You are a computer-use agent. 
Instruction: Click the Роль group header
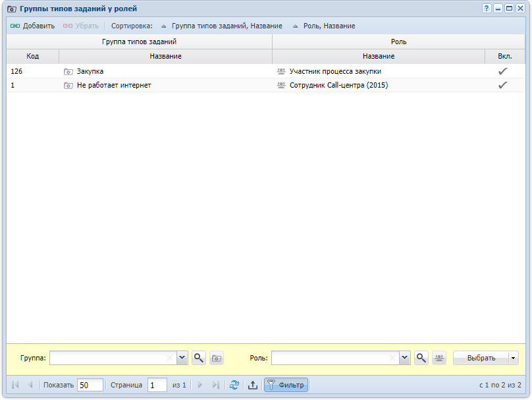click(398, 42)
